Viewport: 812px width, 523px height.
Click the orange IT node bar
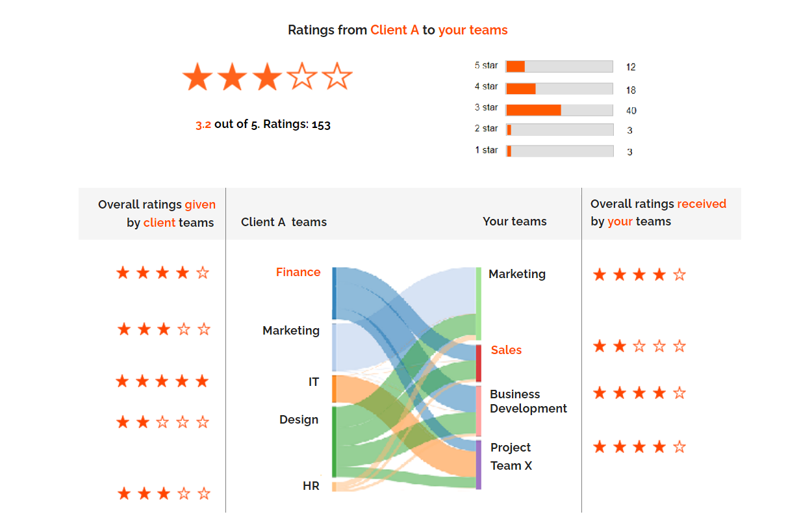335,389
